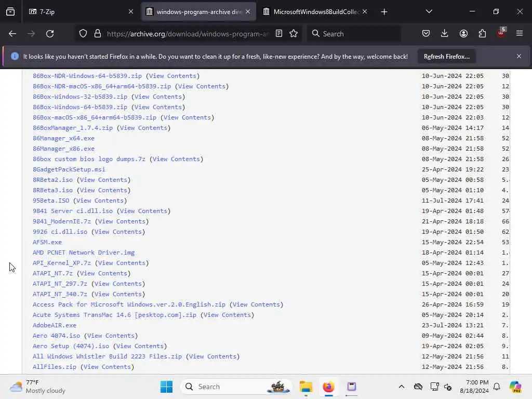The width and height of the screenshot is (532, 399).
Task: Open notification bell in taskbar
Action: click(x=497, y=387)
